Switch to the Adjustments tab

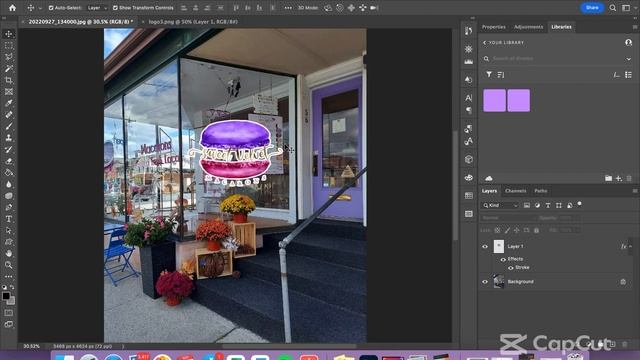click(529, 27)
